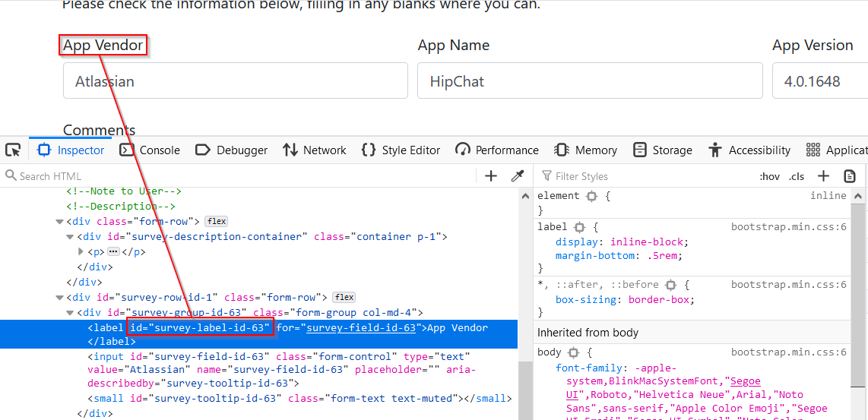The image size is (868, 420).
Task: Open bootstrap.min.css:6 link for label rule
Action: (x=788, y=227)
